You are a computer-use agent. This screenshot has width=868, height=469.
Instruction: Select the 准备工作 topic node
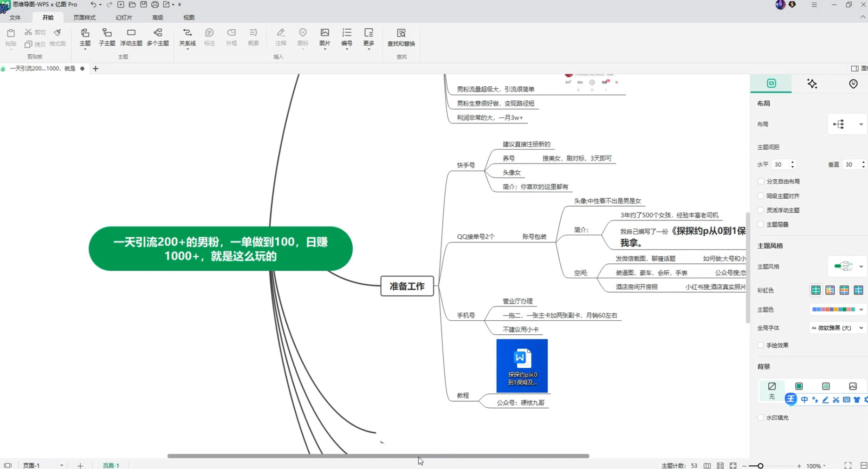tap(407, 286)
